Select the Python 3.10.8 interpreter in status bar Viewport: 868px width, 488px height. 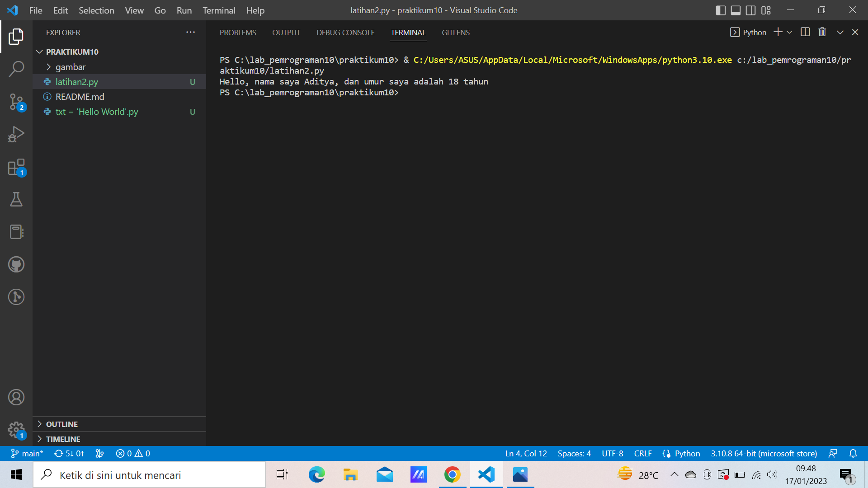click(764, 453)
